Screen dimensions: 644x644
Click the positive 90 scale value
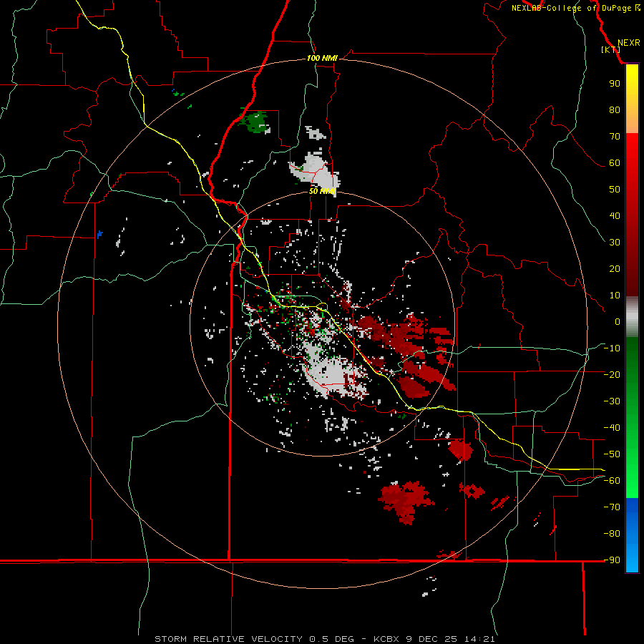coord(615,84)
